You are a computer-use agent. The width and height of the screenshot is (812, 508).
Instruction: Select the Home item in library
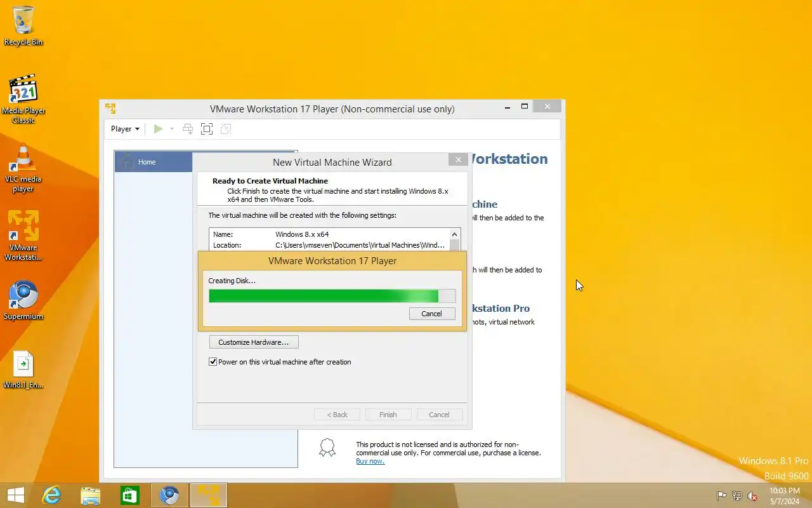coord(153,162)
